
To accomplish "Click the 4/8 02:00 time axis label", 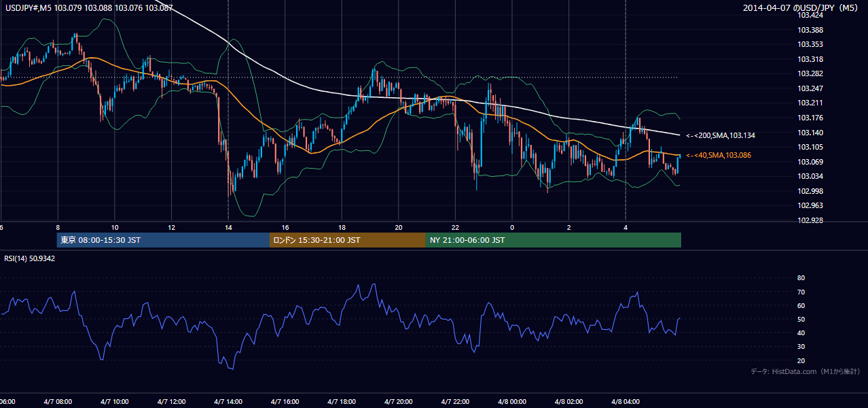I will (569, 402).
